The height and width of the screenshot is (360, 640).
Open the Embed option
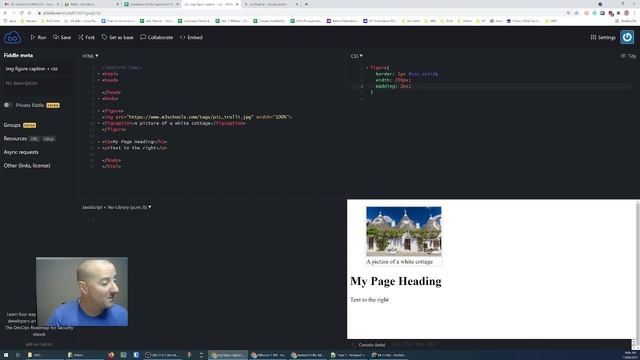(191, 37)
